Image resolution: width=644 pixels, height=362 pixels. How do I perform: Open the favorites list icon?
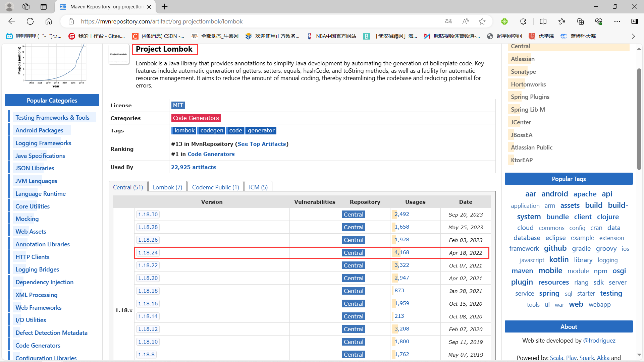pos(562,21)
